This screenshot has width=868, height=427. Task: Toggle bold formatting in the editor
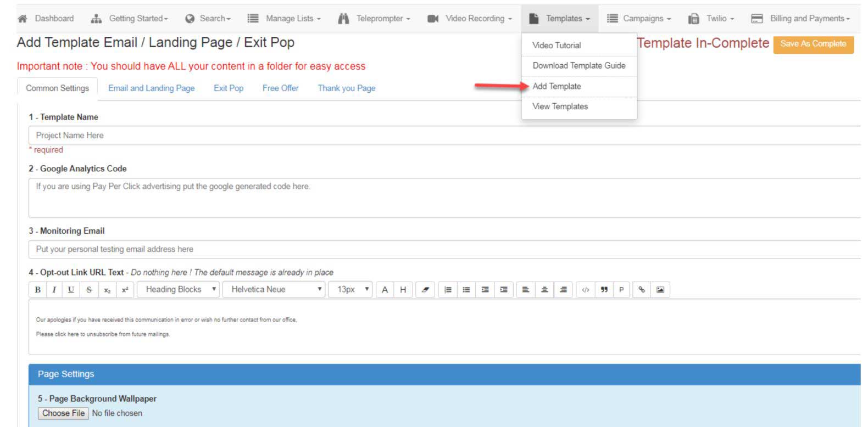pyautogui.click(x=37, y=290)
